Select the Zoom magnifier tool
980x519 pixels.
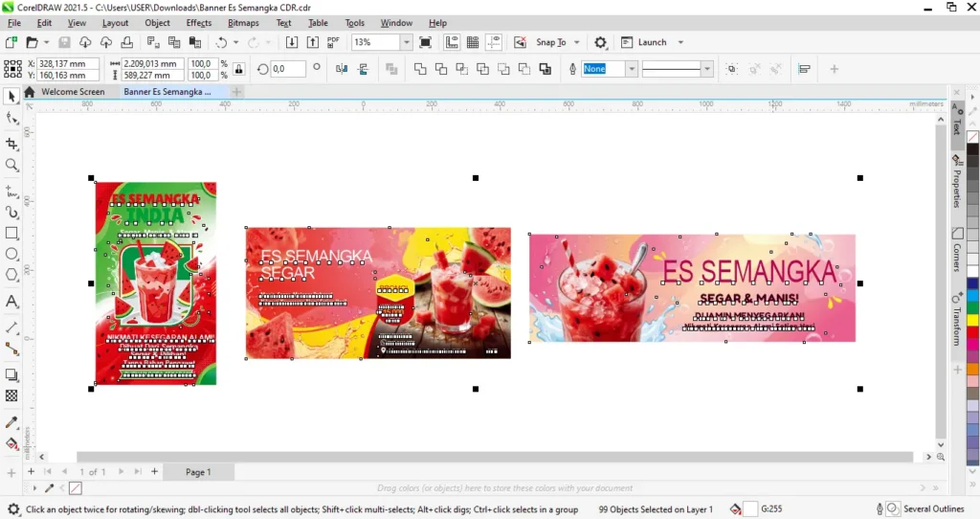tap(11, 165)
